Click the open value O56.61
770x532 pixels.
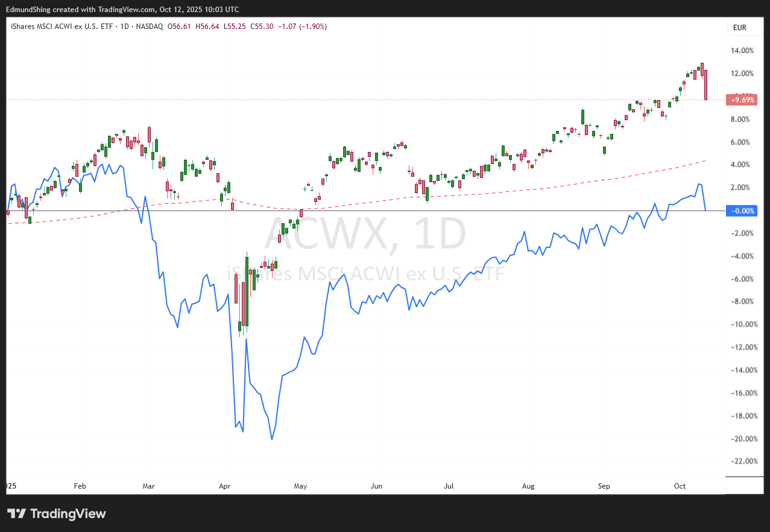coord(180,27)
